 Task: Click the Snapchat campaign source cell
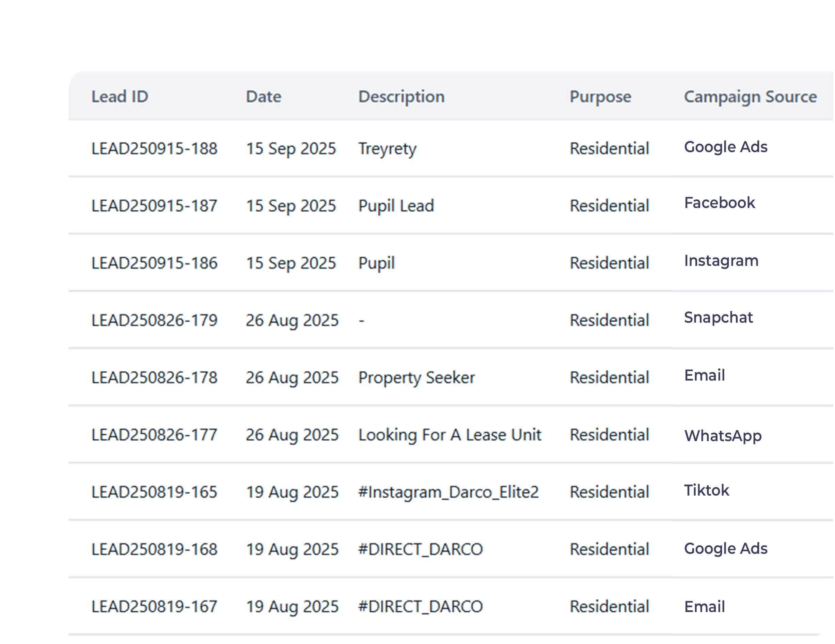coord(718,317)
